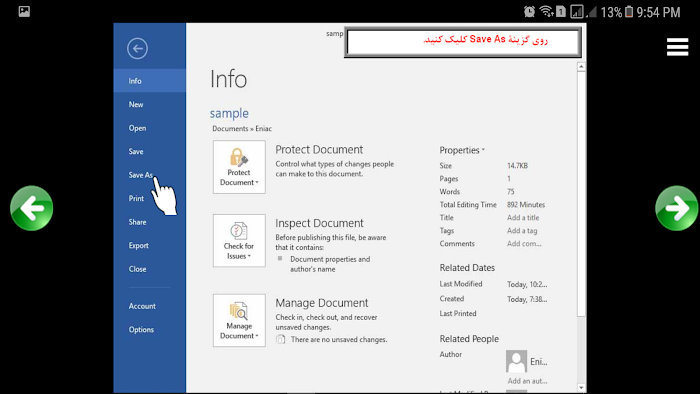This screenshot has height=394, width=700.
Task: Click the Check for Issues icon button
Action: point(239,241)
